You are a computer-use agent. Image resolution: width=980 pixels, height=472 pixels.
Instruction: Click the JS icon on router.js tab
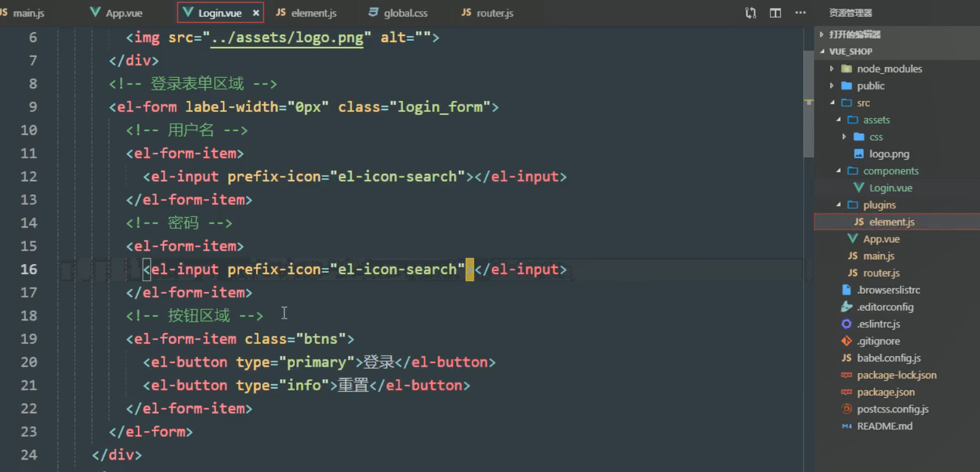point(466,12)
